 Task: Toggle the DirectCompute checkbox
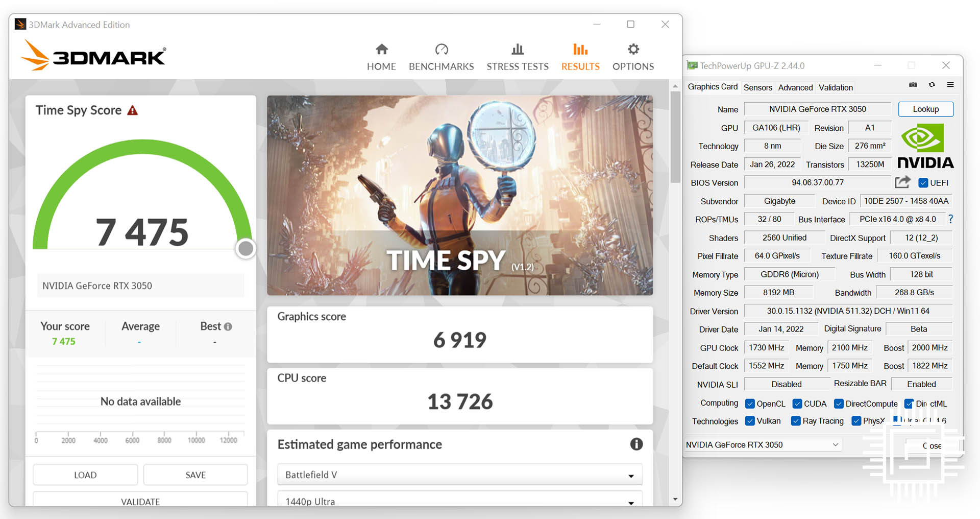point(839,404)
